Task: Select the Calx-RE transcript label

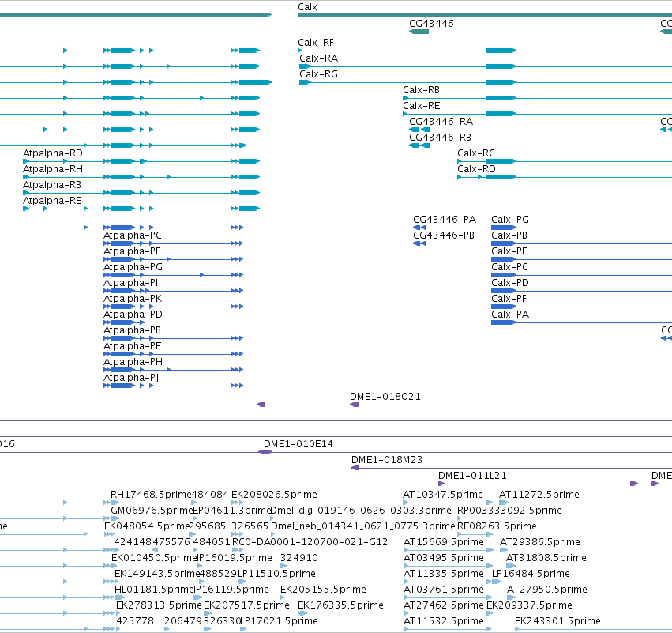Action: pyautogui.click(x=422, y=106)
